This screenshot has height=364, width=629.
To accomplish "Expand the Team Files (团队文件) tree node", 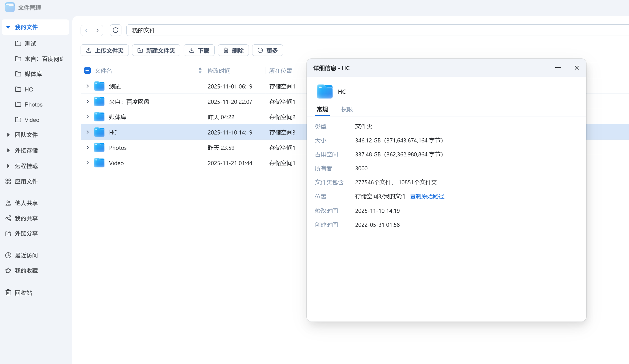I will 8,135.
